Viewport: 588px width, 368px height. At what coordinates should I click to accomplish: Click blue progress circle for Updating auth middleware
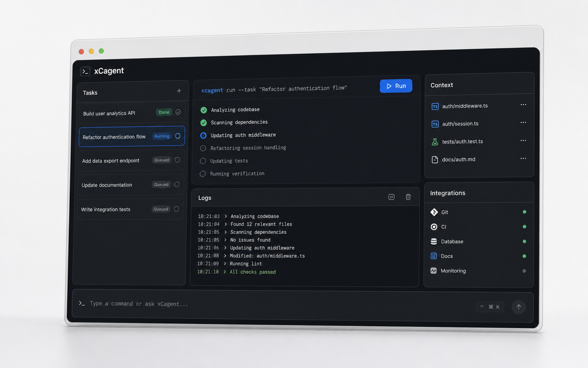(x=203, y=136)
